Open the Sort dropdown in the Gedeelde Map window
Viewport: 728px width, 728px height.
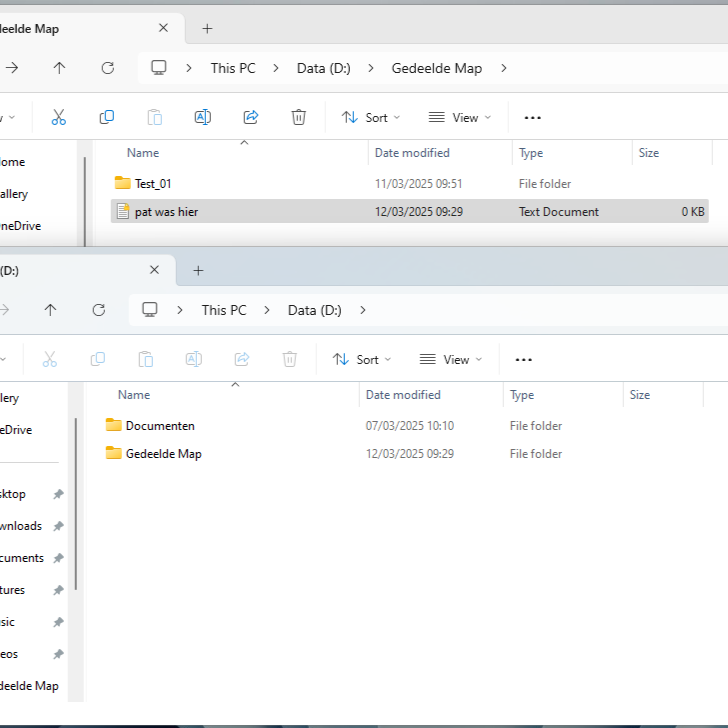pos(370,117)
